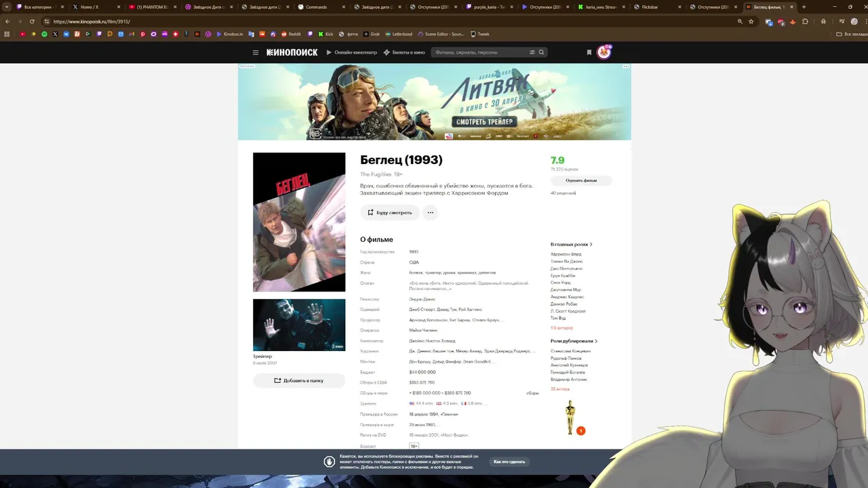Viewport: 868px width, 488px height.
Task: Open a new browser tab
Action: tap(804, 7)
